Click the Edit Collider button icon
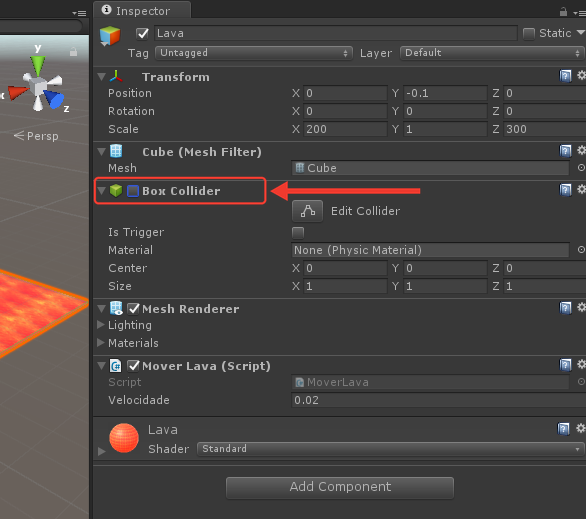 click(x=307, y=211)
